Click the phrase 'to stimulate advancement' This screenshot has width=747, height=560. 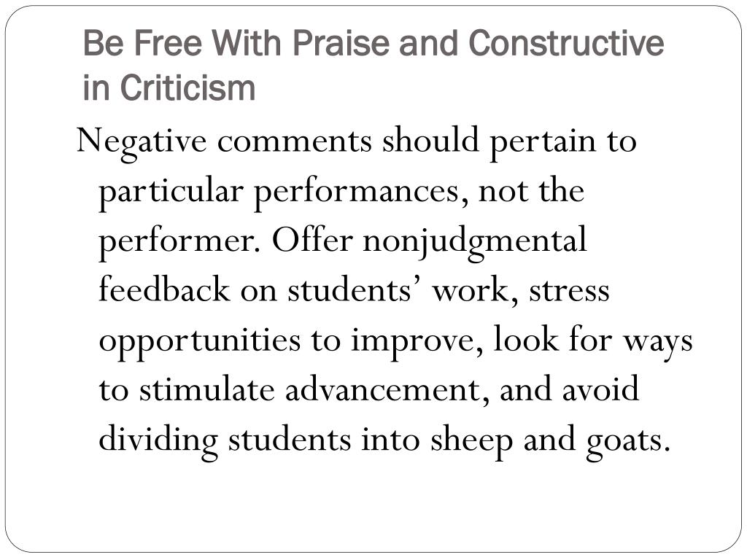pos(293,389)
